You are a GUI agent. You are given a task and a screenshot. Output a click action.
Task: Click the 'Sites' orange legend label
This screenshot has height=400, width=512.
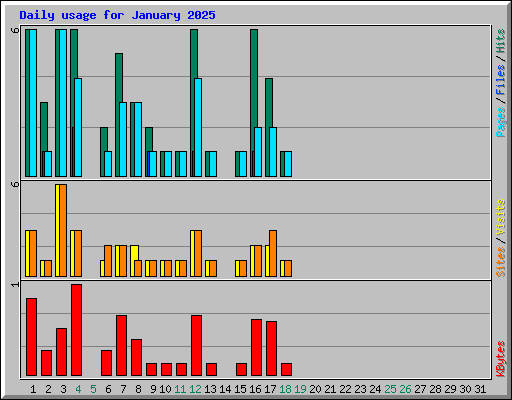501,262
